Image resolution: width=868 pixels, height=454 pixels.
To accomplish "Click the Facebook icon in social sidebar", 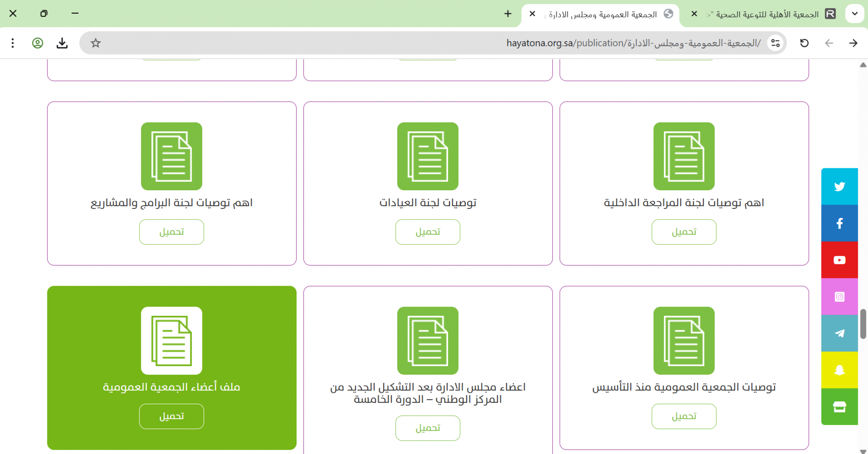I will coord(839,223).
